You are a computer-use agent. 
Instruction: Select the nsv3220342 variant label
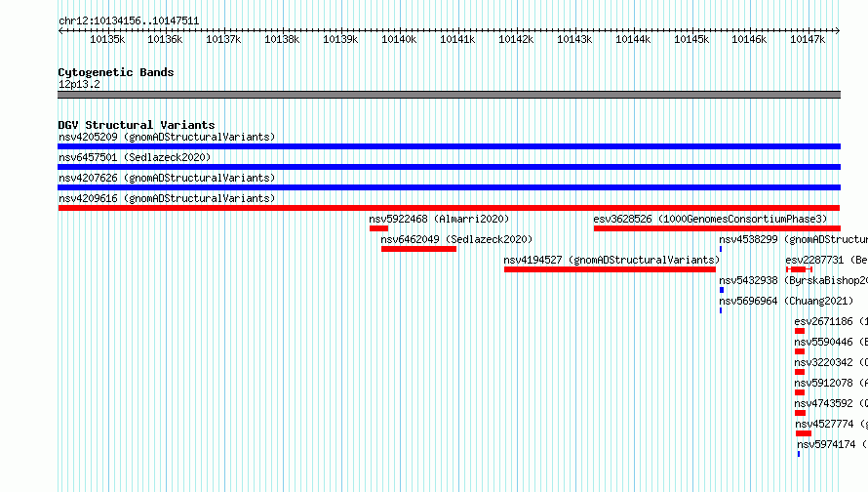831,362
